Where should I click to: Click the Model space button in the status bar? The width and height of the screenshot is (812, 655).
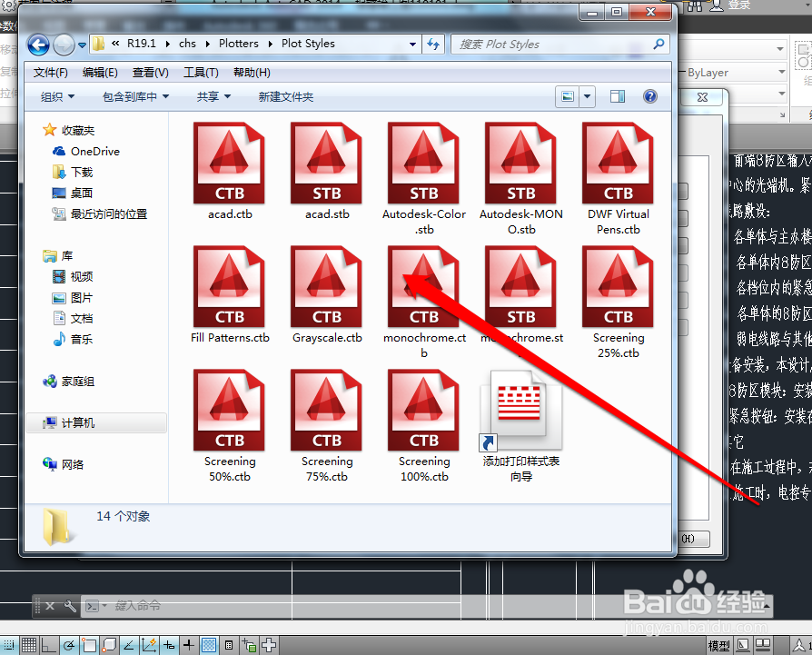point(718,645)
